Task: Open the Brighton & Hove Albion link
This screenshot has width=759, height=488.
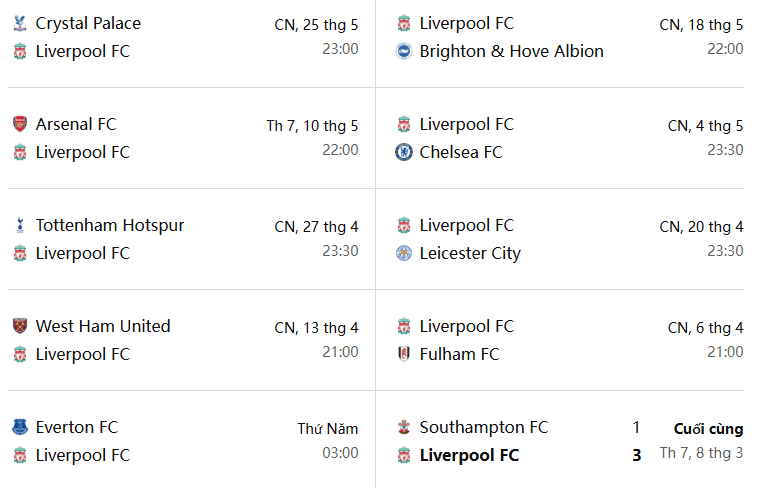Action: 512,51
